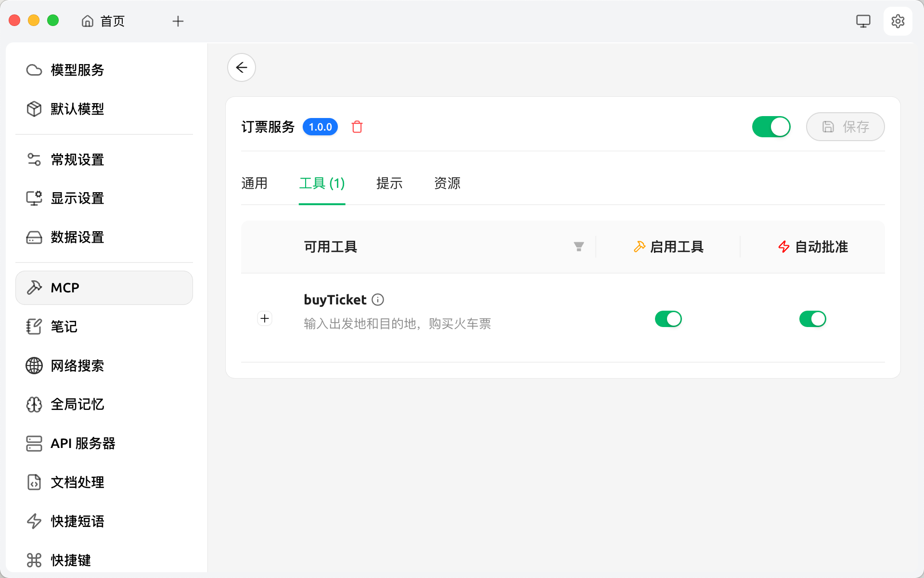Open API 服务器 settings

click(x=83, y=443)
